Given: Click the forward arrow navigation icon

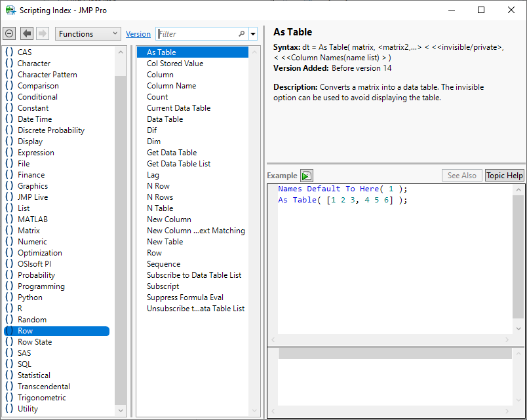Looking at the screenshot, I should tap(42, 33).
